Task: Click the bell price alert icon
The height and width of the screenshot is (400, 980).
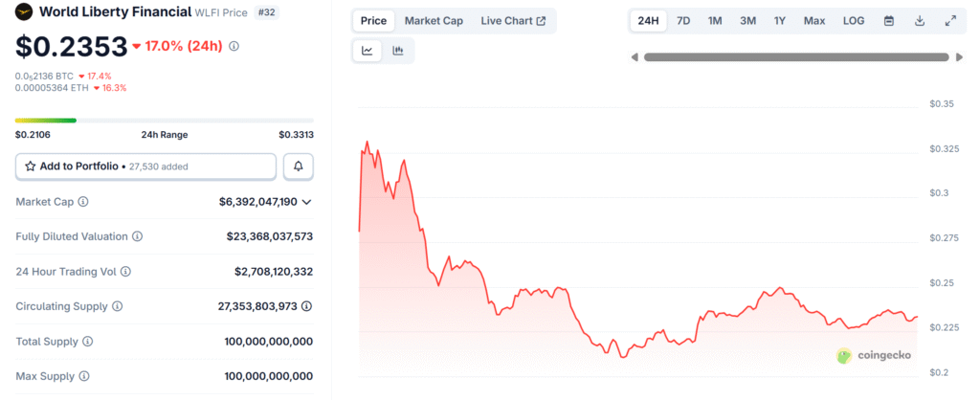Action: click(x=298, y=167)
